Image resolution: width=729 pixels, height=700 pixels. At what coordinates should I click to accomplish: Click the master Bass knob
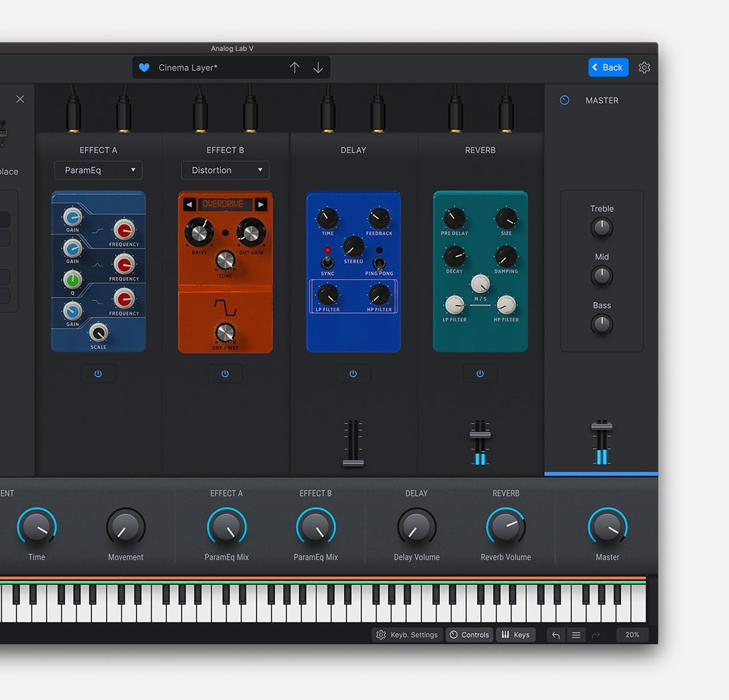coord(602,324)
